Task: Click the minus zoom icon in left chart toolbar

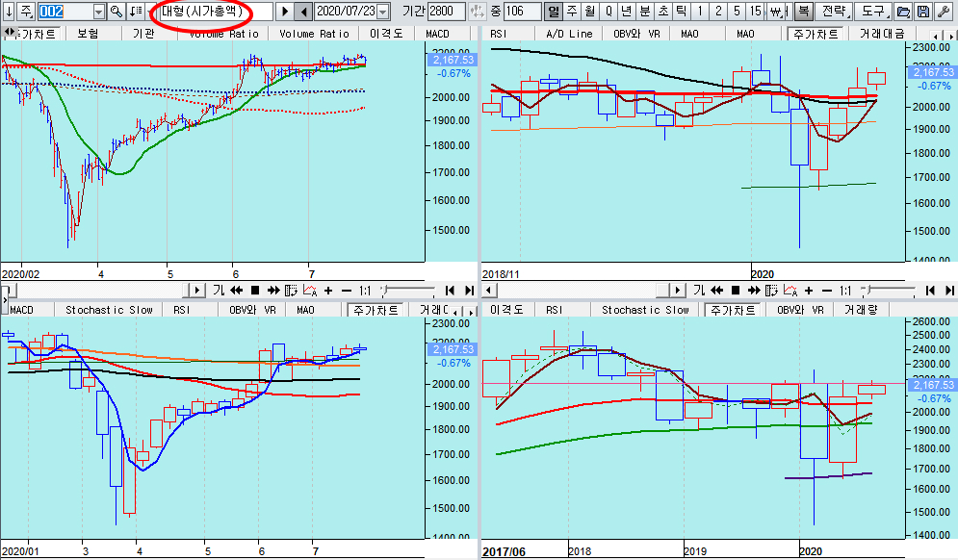Action: [x=347, y=290]
